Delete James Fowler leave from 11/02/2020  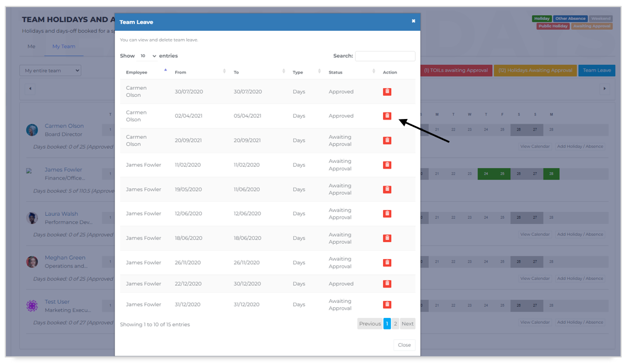(387, 165)
